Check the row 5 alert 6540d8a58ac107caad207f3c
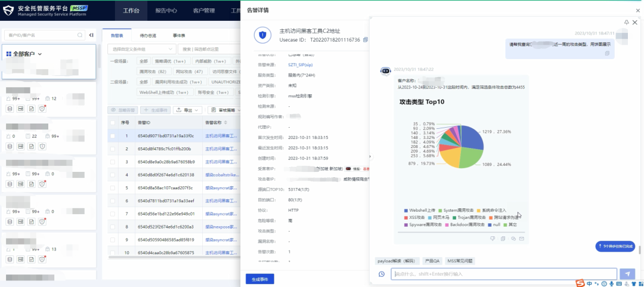The width and height of the screenshot is (644, 287). [x=113, y=188]
